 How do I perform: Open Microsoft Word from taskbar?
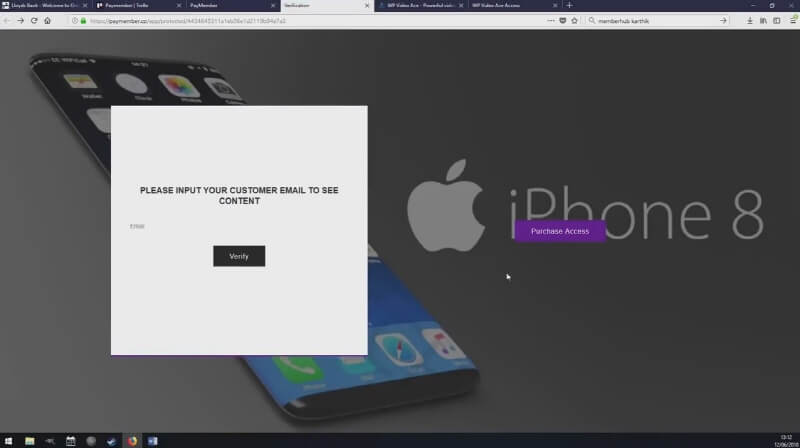[153, 441]
